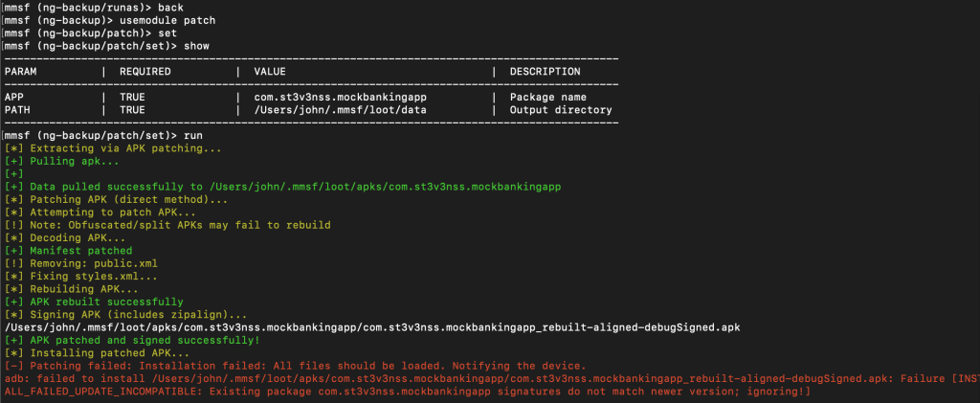
Task: Click the PATH parameter row name
Action: pyautogui.click(x=17, y=110)
